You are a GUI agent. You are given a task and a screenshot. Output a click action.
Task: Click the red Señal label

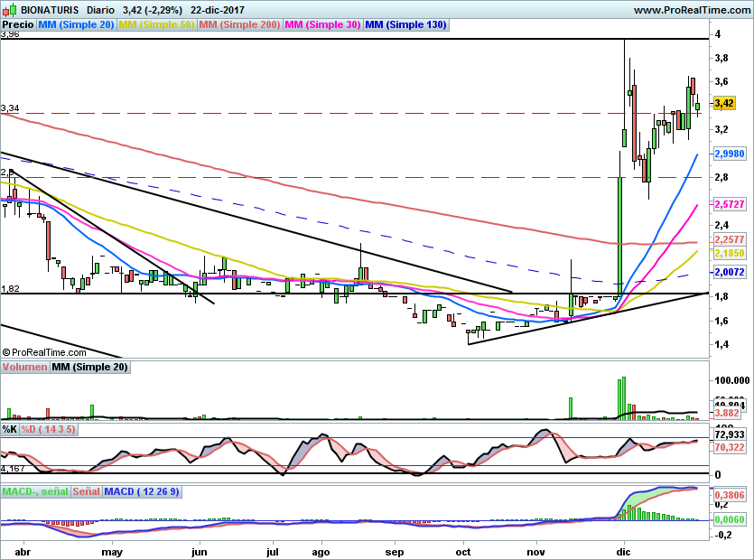86,491
